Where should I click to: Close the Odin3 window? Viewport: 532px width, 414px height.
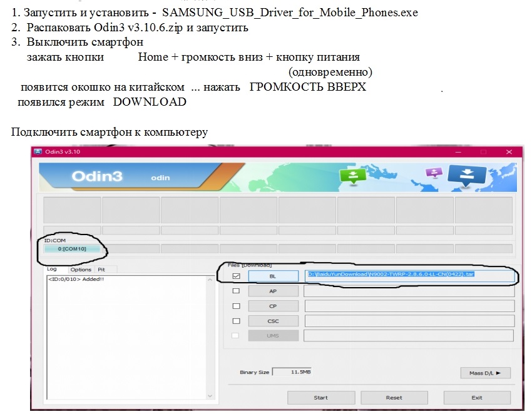tap(509, 152)
